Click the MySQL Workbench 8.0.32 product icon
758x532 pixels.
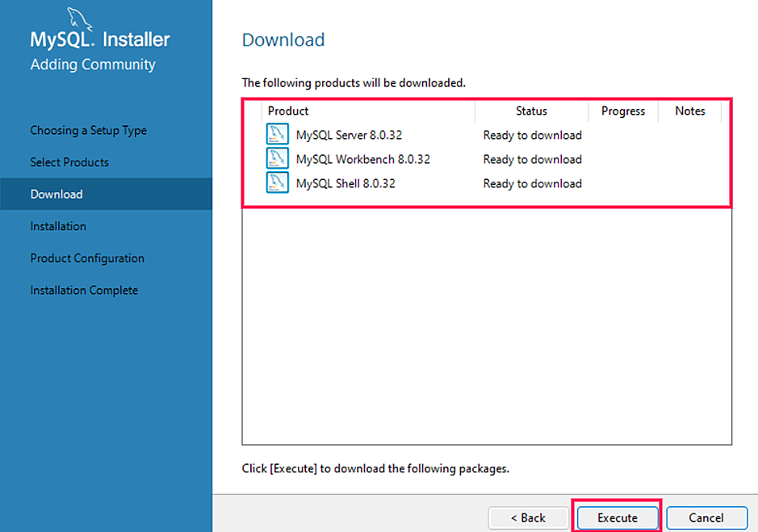[x=278, y=159]
